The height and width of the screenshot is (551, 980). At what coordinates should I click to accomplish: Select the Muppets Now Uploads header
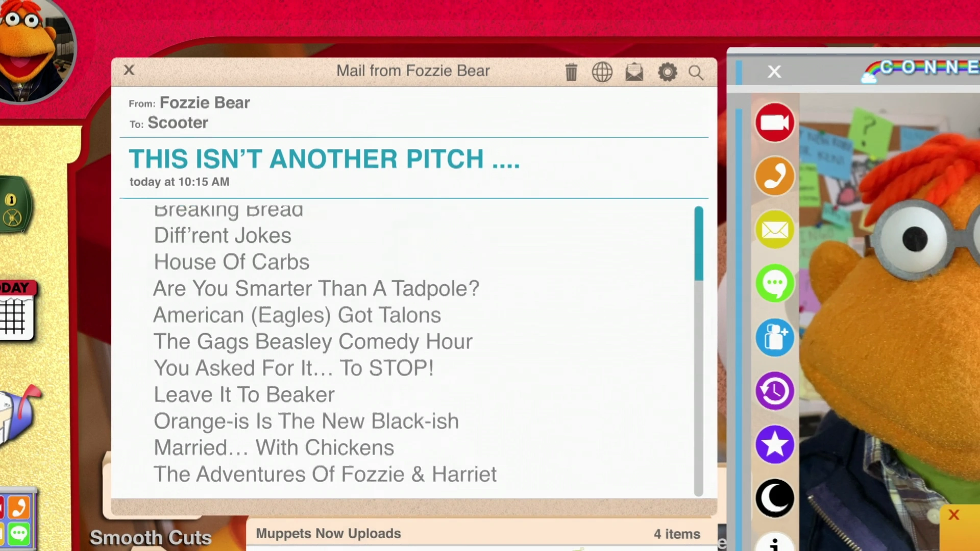coord(328,533)
